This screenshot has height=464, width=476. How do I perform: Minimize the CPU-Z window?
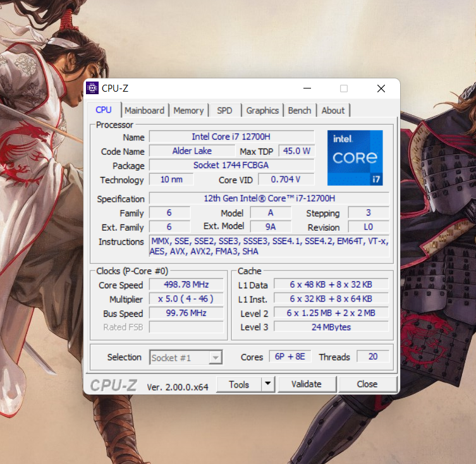[x=307, y=89]
